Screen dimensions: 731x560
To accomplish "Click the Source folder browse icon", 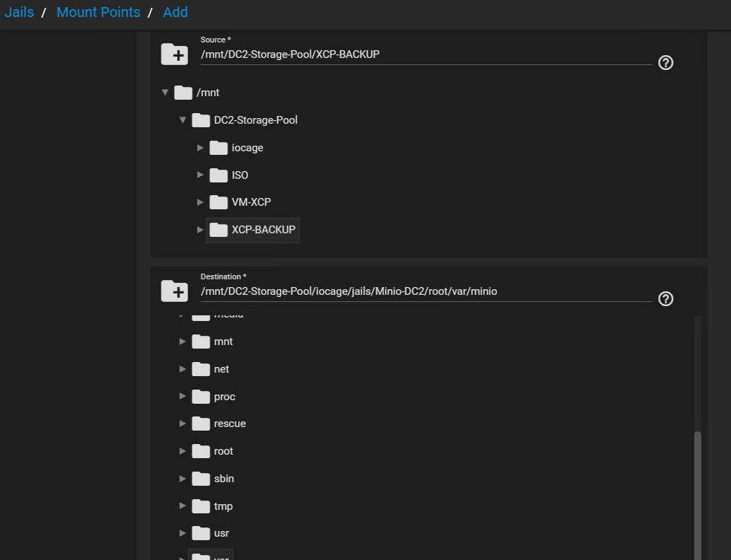I will (x=174, y=54).
